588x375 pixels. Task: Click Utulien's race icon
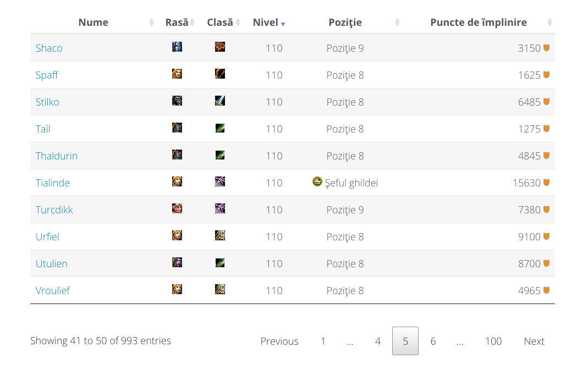pos(177,263)
